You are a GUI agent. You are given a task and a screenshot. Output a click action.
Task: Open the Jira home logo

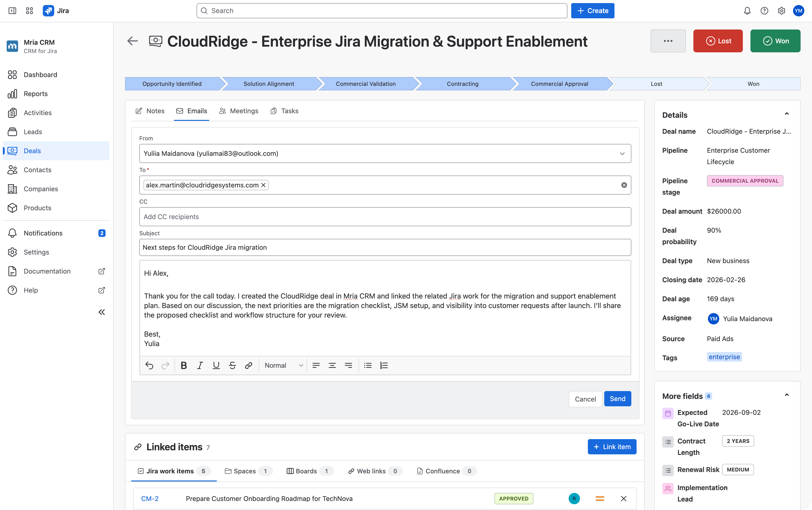tap(56, 11)
